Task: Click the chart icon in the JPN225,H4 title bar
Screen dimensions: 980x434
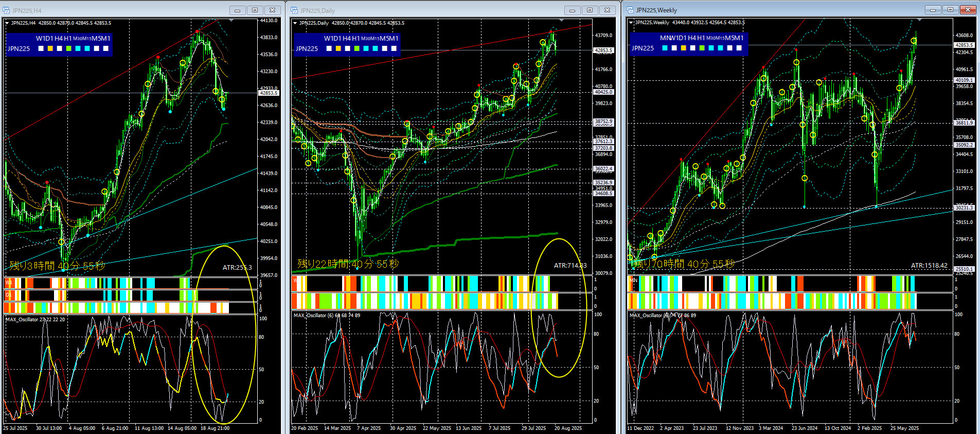Action: click(6, 10)
